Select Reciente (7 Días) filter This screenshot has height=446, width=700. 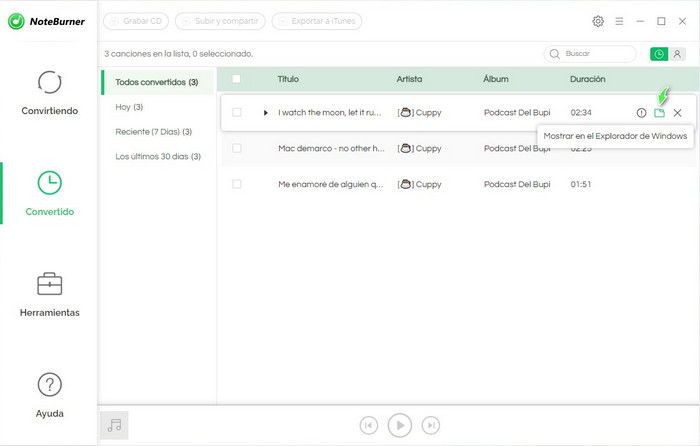pos(154,132)
